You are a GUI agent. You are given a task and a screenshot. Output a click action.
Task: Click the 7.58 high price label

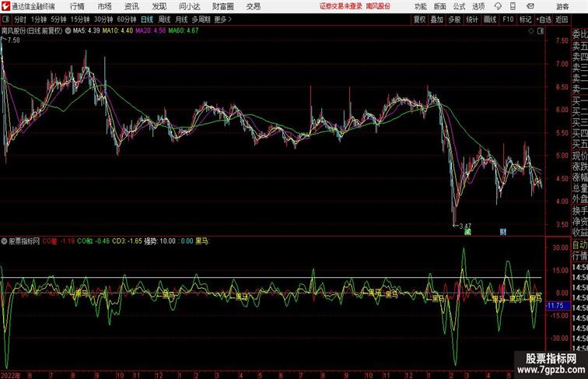[13, 40]
